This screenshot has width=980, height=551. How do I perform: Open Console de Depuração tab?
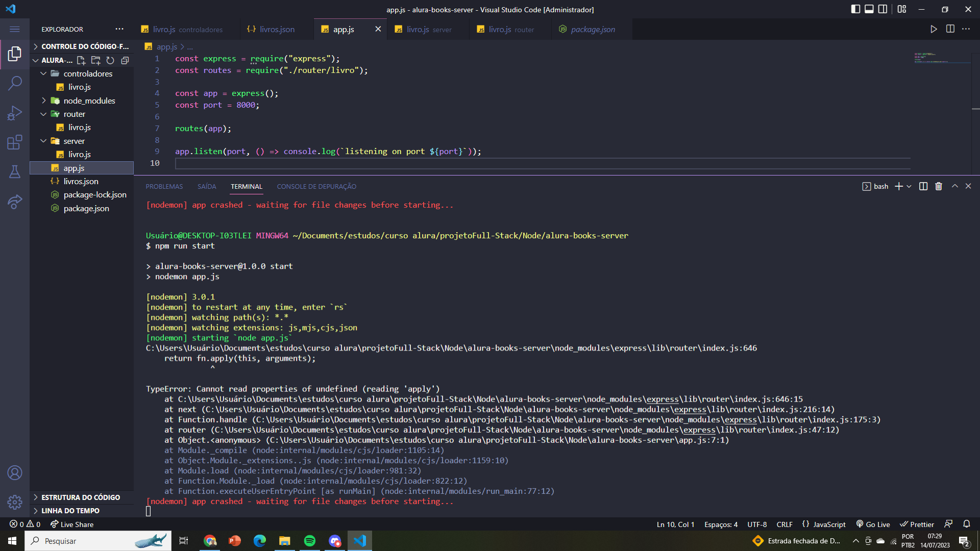click(316, 186)
